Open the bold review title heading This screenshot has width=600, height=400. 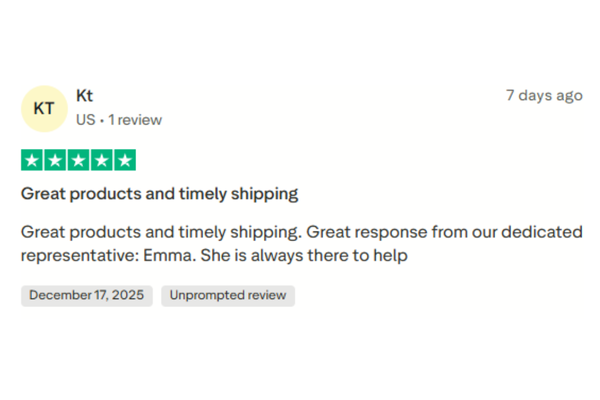(x=159, y=193)
